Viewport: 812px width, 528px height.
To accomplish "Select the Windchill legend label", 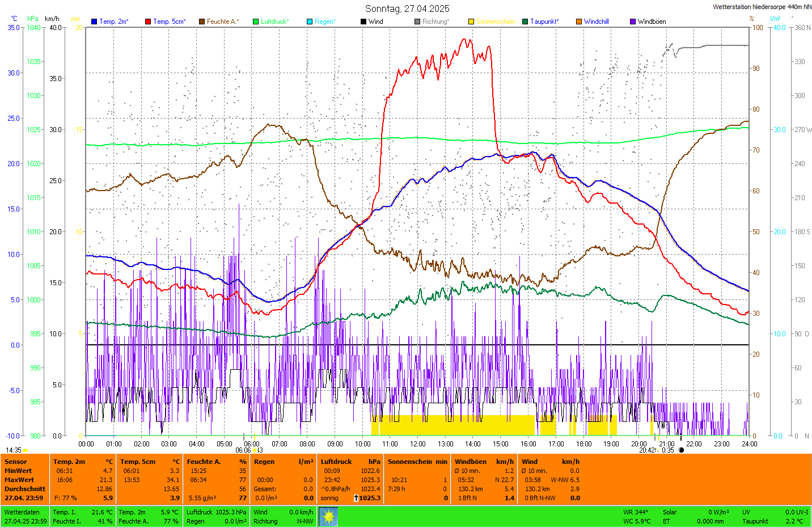I will pos(596,22).
